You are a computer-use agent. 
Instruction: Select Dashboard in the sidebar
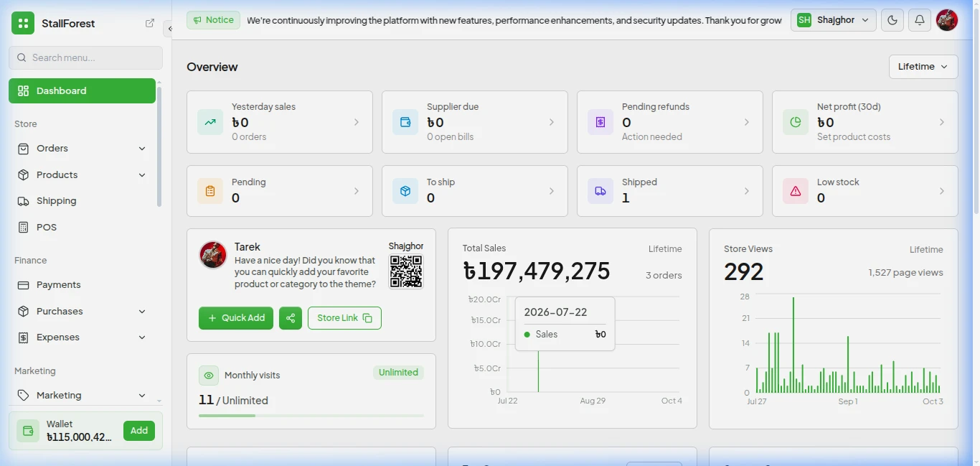(82, 90)
